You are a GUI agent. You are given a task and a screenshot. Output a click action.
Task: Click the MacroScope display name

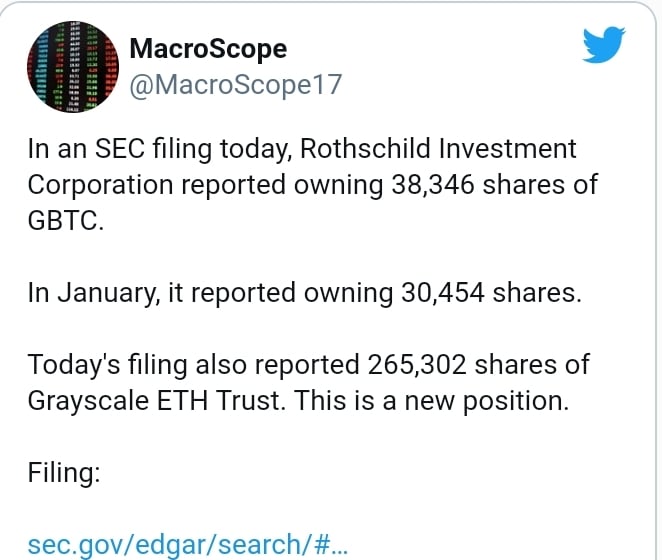click(208, 48)
